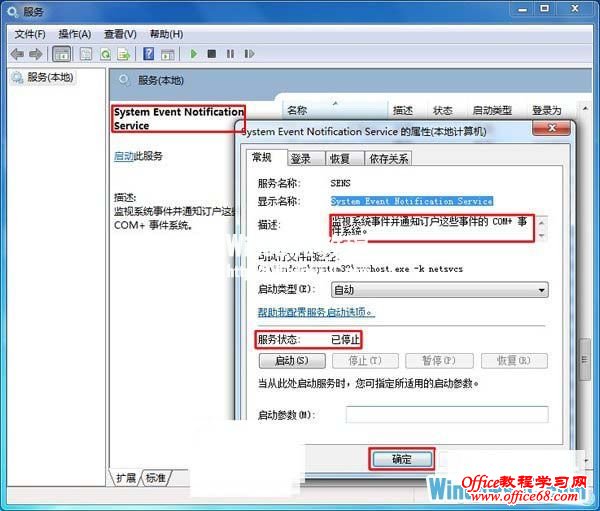Click the 确定 button
This screenshot has height=511, width=600.
click(x=402, y=459)
